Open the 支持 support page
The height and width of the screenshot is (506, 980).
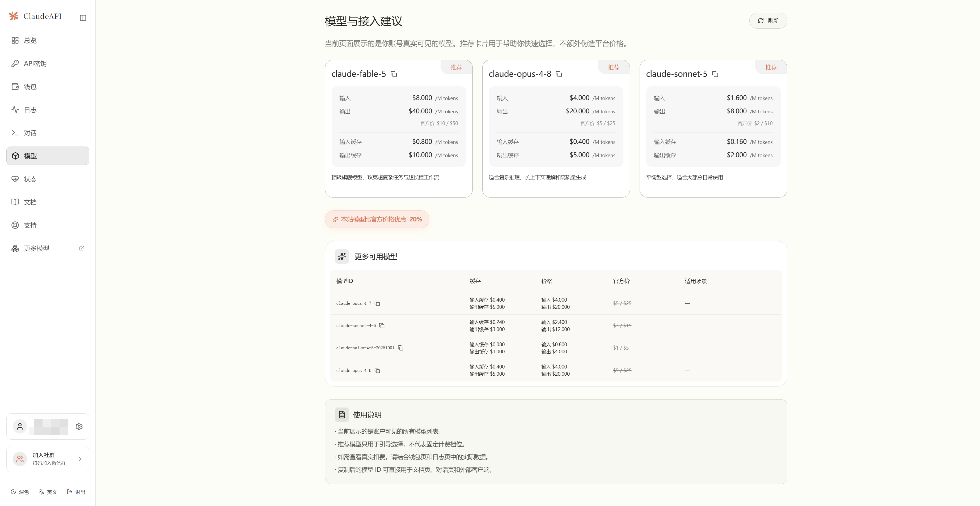click(x=48, y=225)
